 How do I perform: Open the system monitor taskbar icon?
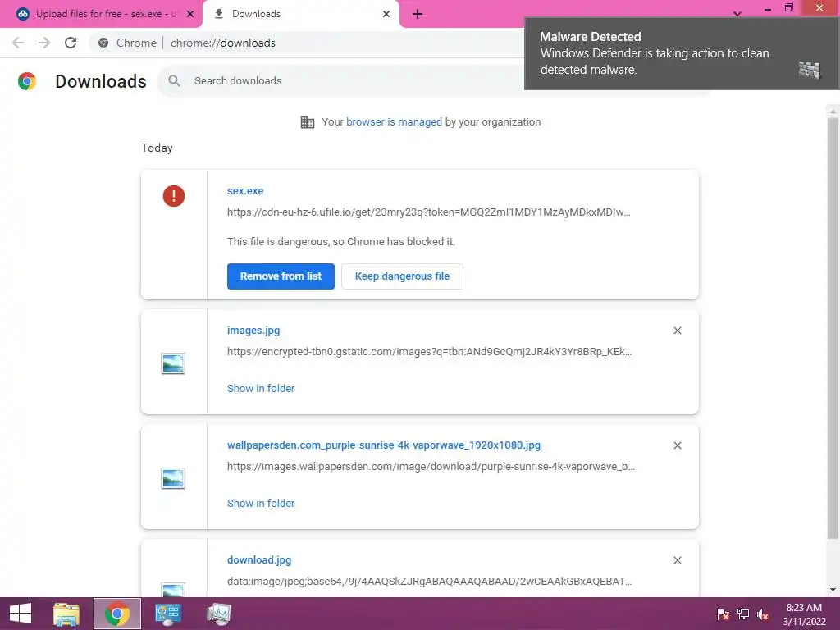[218, 614]
